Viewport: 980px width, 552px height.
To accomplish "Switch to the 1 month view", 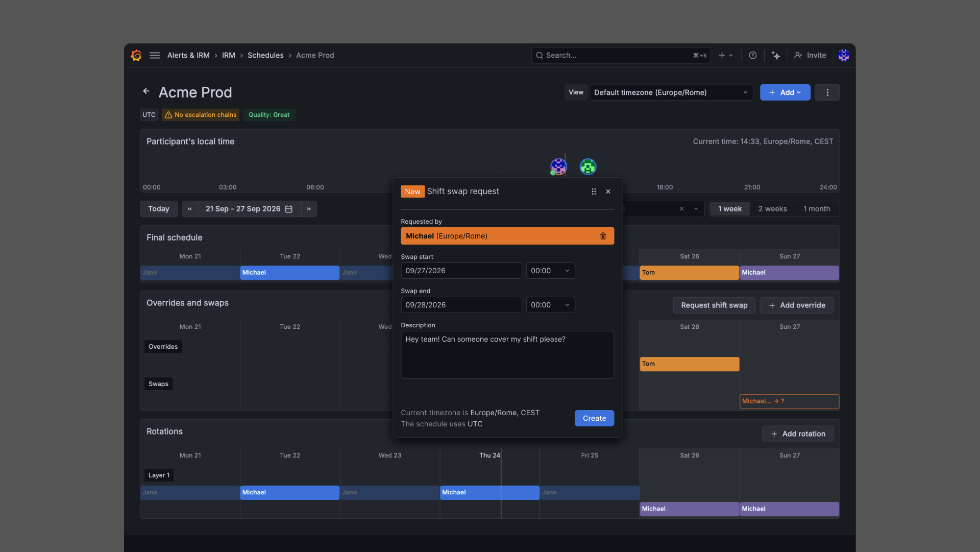I will click(x=817, y=209).
